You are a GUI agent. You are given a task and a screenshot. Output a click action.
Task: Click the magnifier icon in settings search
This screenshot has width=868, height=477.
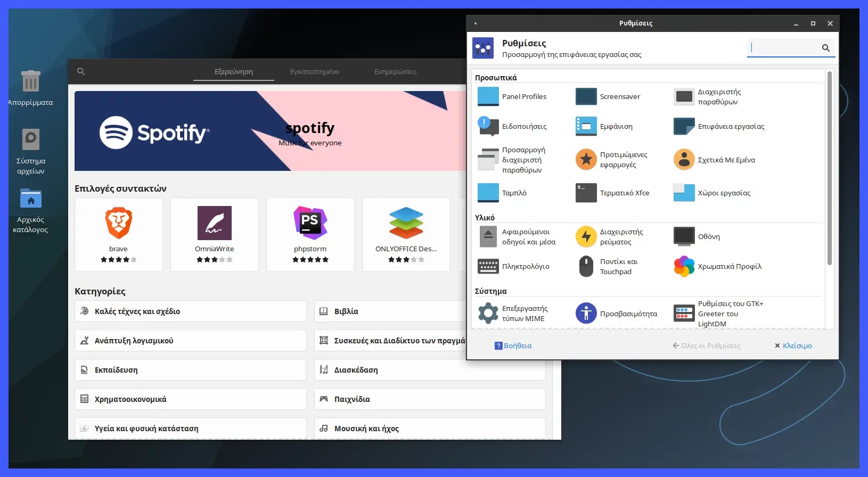[x=826, y=48]
